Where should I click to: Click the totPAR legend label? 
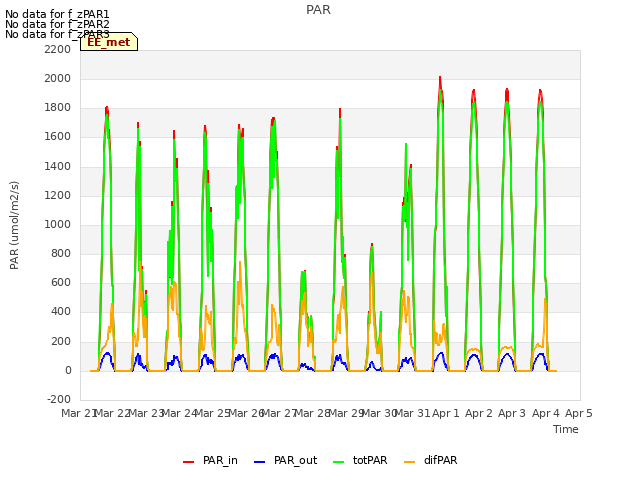point(370,460)
